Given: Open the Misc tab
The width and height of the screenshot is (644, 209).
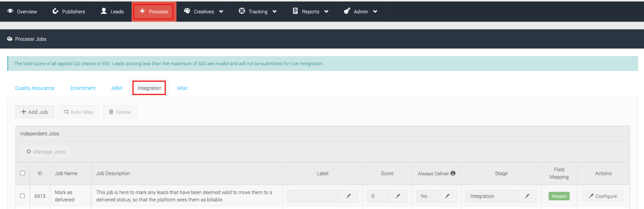Looking at the screenshot, I should coord(182,88).
